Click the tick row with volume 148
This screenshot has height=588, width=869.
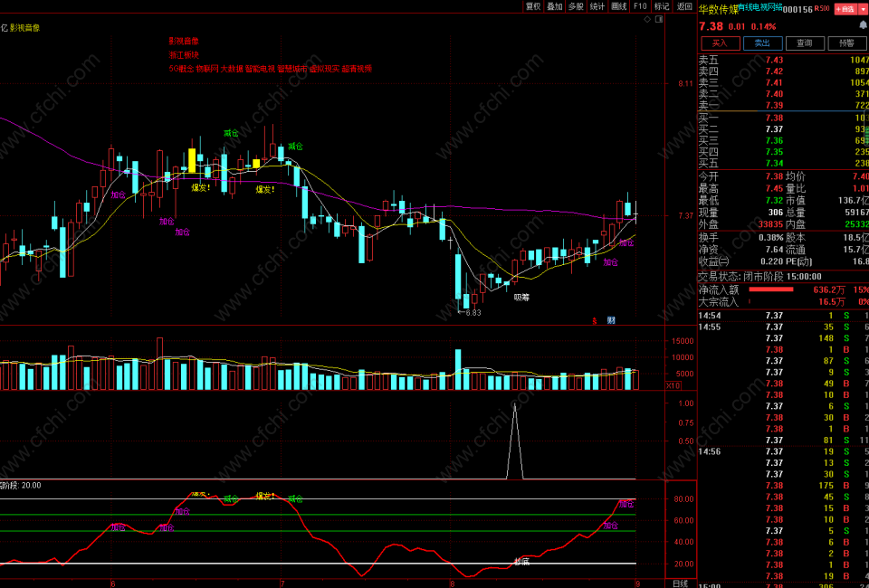783,338
